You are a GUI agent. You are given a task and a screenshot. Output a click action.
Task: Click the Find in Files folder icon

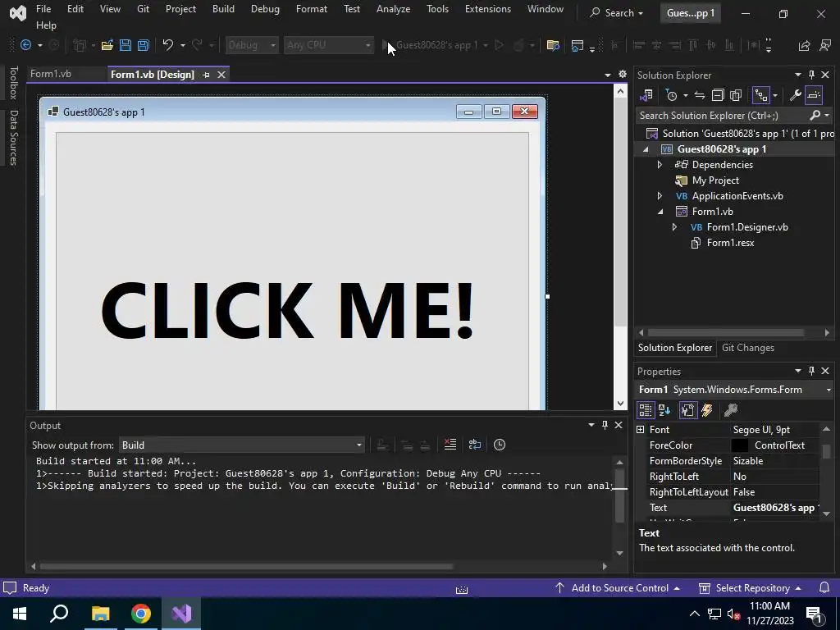click(x=553, y=46)
